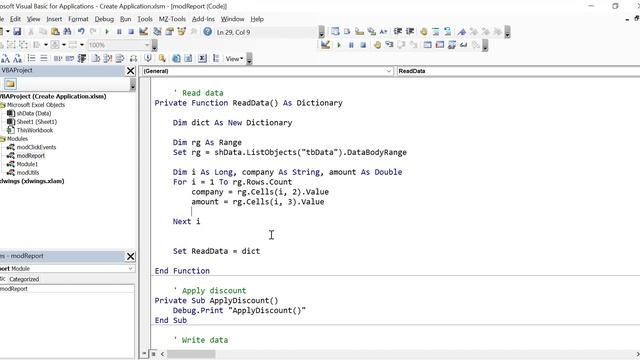
Task: Toggle a breakpoint with the Edit toolbar hand icon
Action: [423, 31]
